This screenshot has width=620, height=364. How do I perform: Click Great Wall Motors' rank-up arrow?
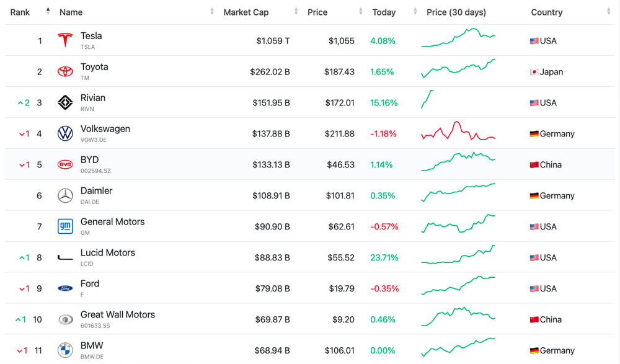18,319
